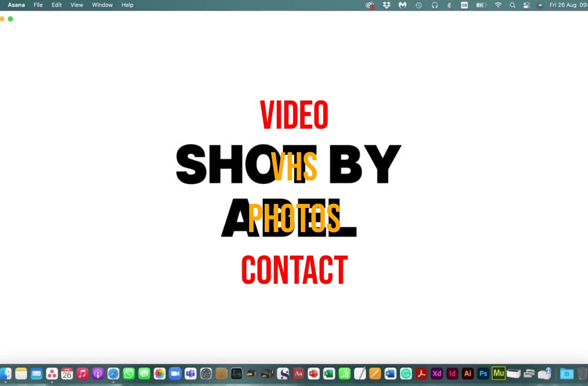Open the Downloads folder stack in Dock

[x=566, y=373]
